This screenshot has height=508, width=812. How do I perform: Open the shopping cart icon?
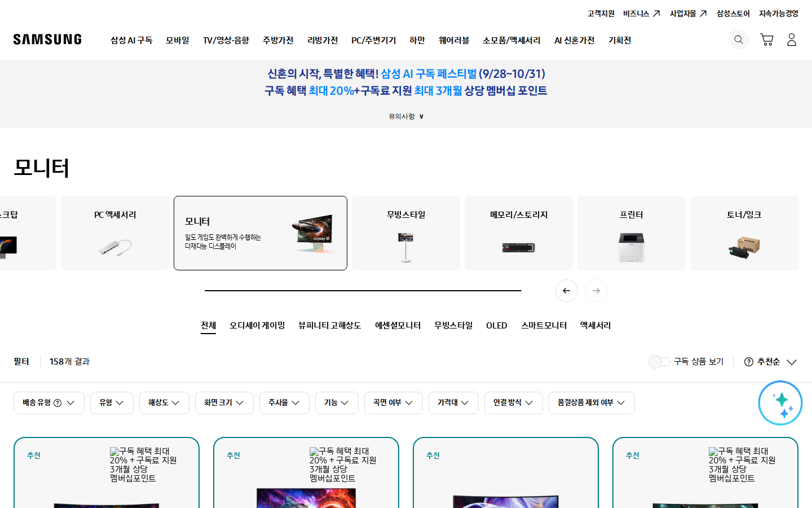tap(766, 40)
